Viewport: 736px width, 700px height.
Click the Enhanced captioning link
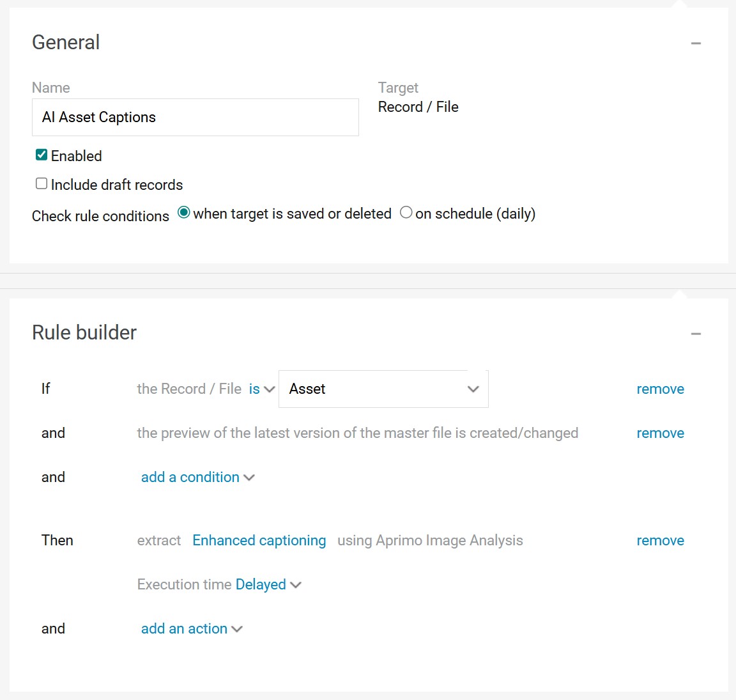pyautogui.click(x=259, y=541)
